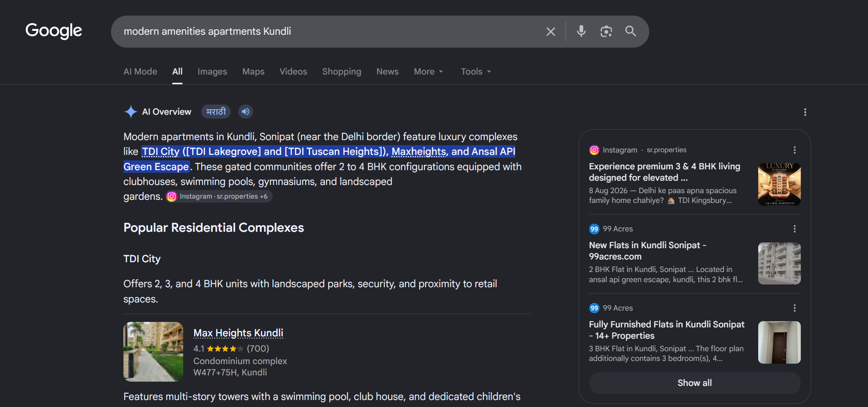Open the door interior thumbnail for Furnished Flats

[779, 343]
